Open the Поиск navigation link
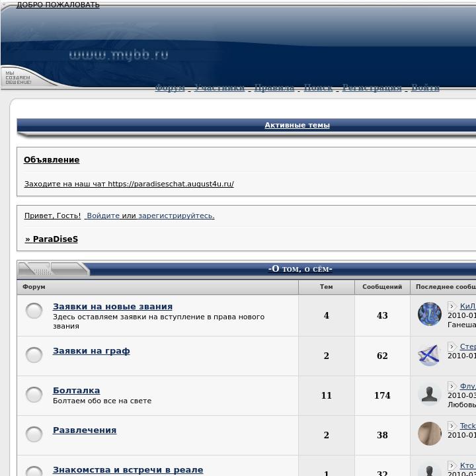This screenshot has height=476, width=476. (318, 88)
